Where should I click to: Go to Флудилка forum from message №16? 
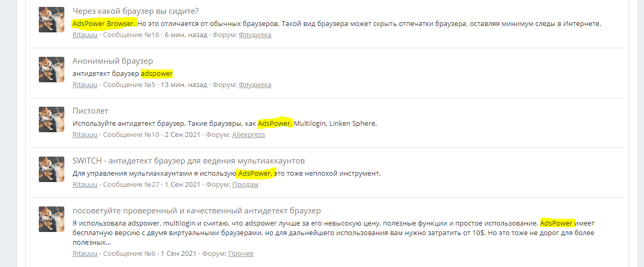tap(255, 35)
